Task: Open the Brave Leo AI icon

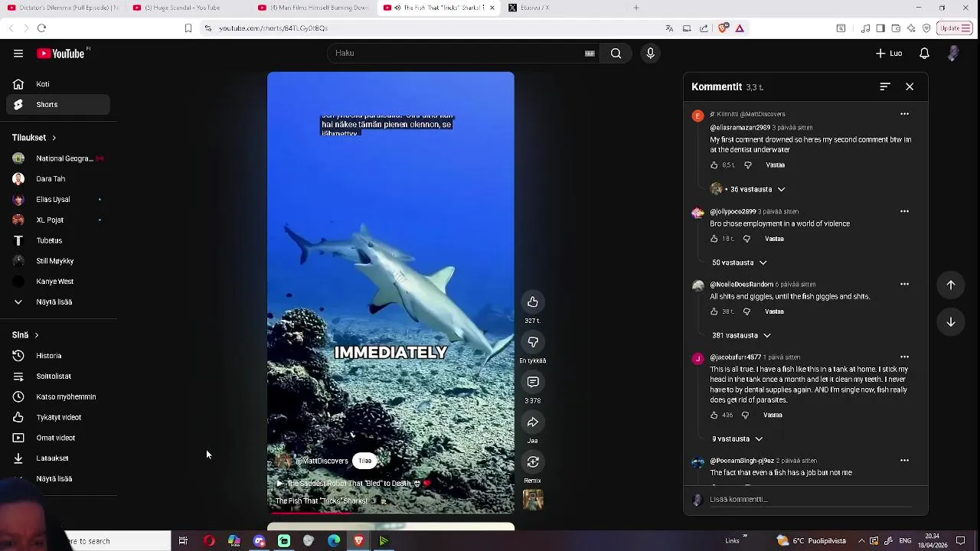Action: click(911, 28)
